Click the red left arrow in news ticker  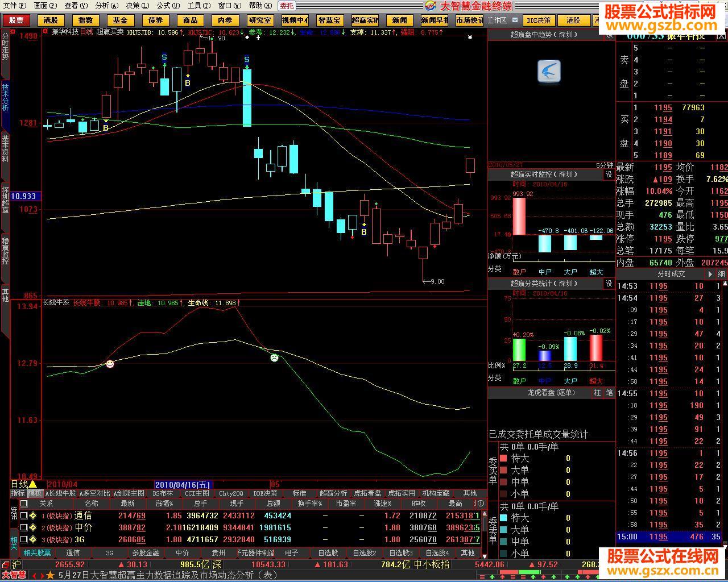pos(34,575)
